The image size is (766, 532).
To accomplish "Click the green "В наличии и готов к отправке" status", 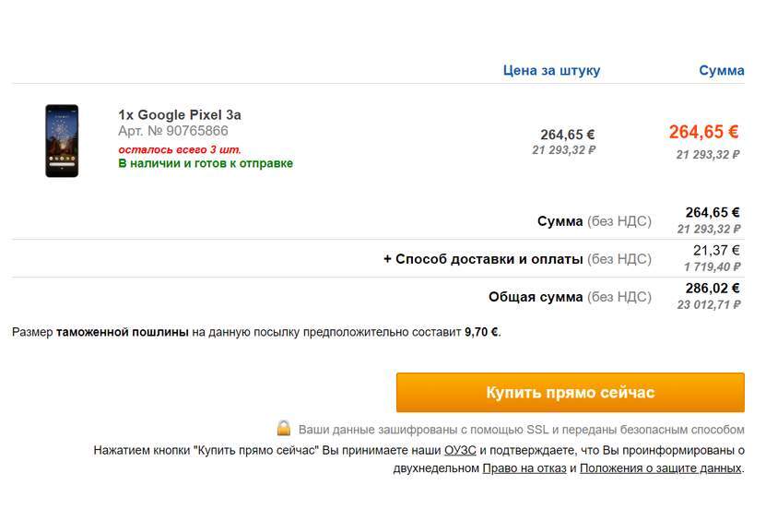I will [206, 163].
